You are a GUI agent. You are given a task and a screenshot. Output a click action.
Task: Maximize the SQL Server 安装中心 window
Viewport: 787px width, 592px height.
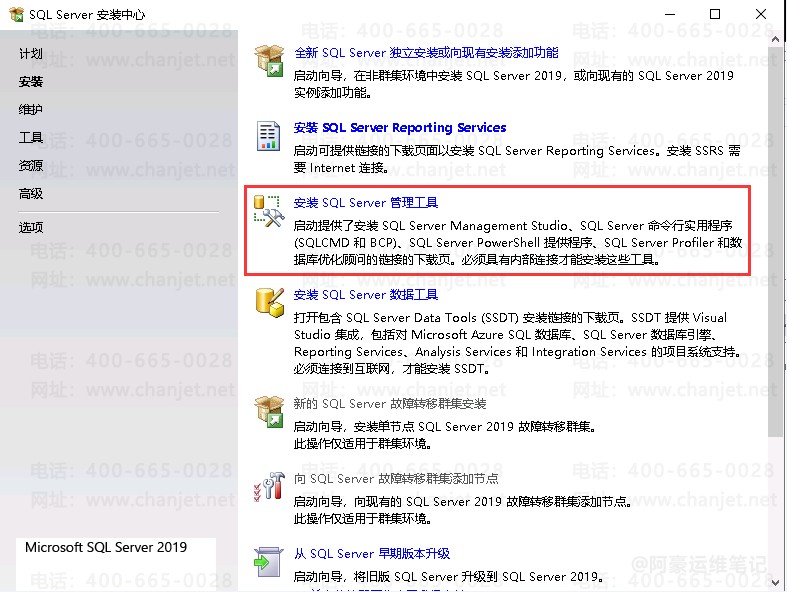(715, 14)
